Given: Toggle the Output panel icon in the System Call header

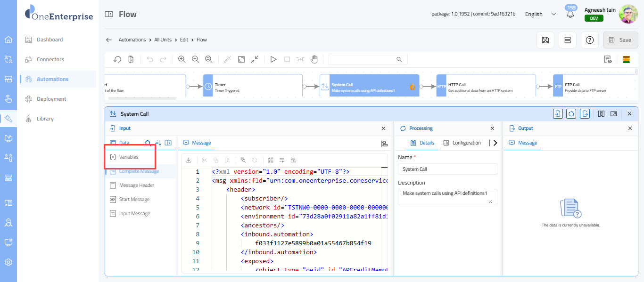Looking at the screenshot, I should [585, 113].
